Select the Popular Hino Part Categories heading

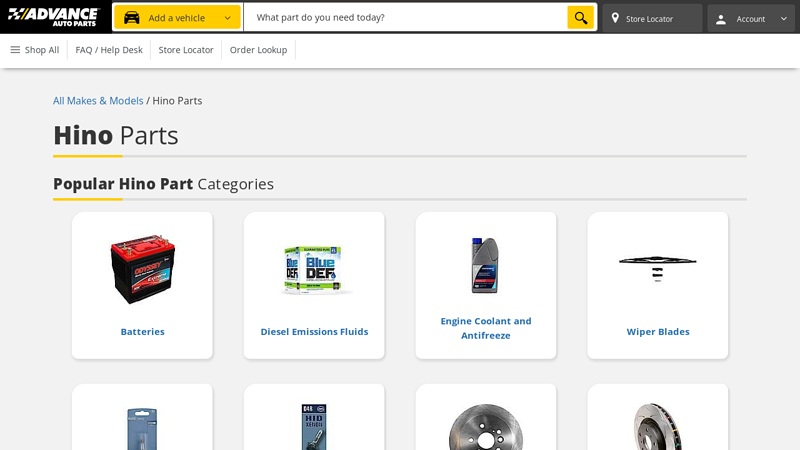pyautogui.click(x=163, y=184)
